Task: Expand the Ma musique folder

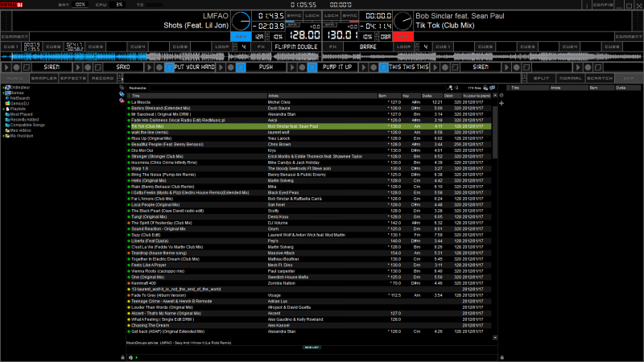Action: coord(3,136)
